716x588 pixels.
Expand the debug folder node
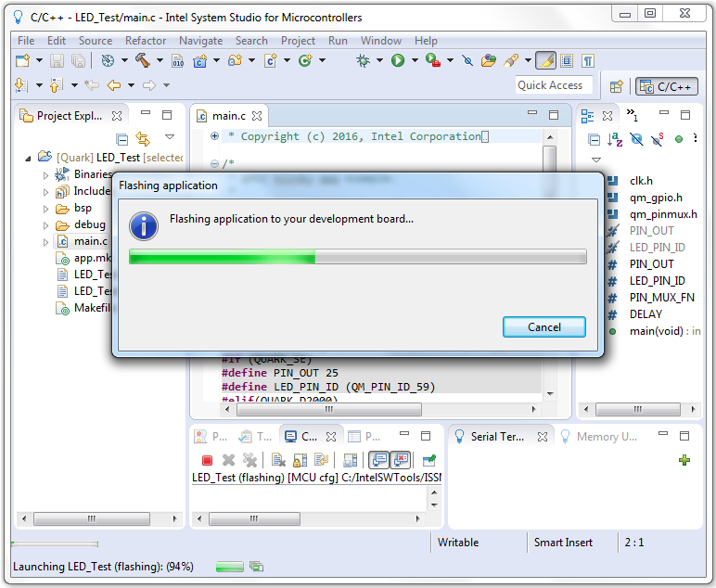(45, 225)
